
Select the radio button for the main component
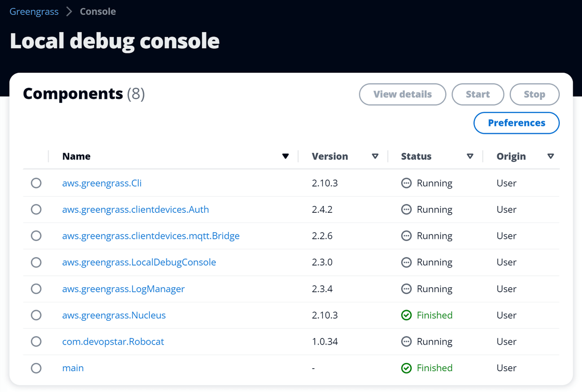[x=36, y=368]
